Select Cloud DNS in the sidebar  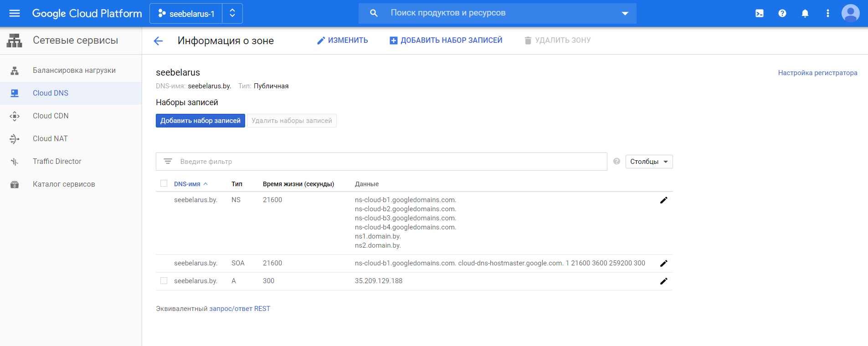coord(51,93)
